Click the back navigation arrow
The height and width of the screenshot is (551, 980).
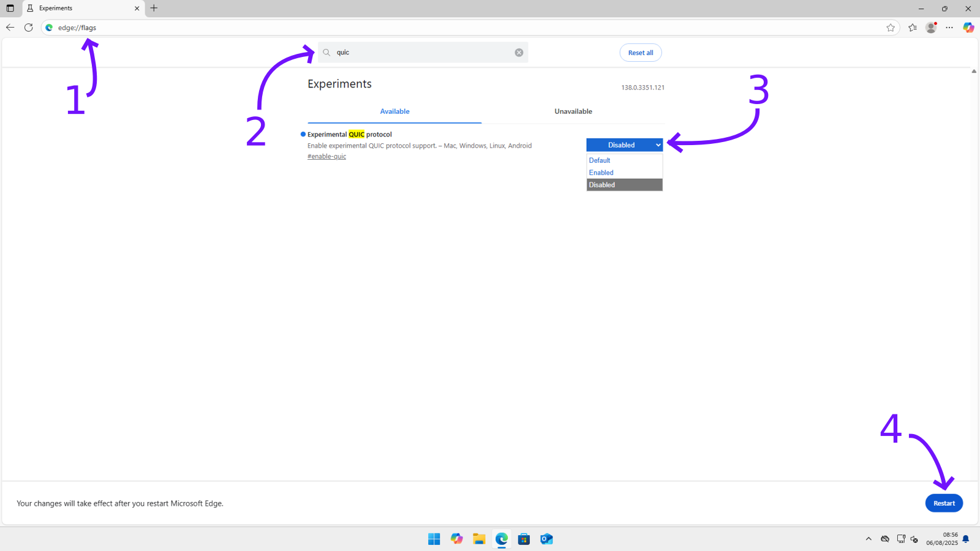click(x=10, y=28)
